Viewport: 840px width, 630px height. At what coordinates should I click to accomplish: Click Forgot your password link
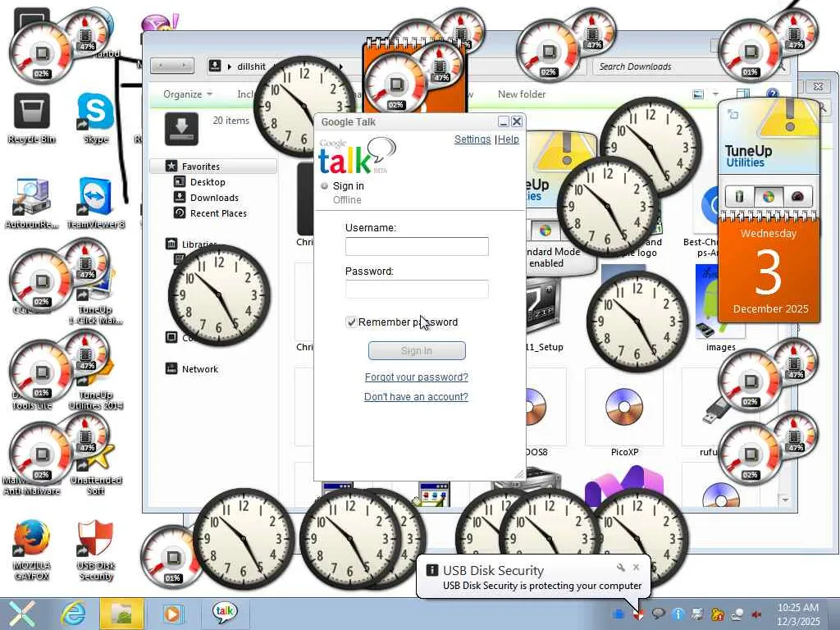point(416,377)
